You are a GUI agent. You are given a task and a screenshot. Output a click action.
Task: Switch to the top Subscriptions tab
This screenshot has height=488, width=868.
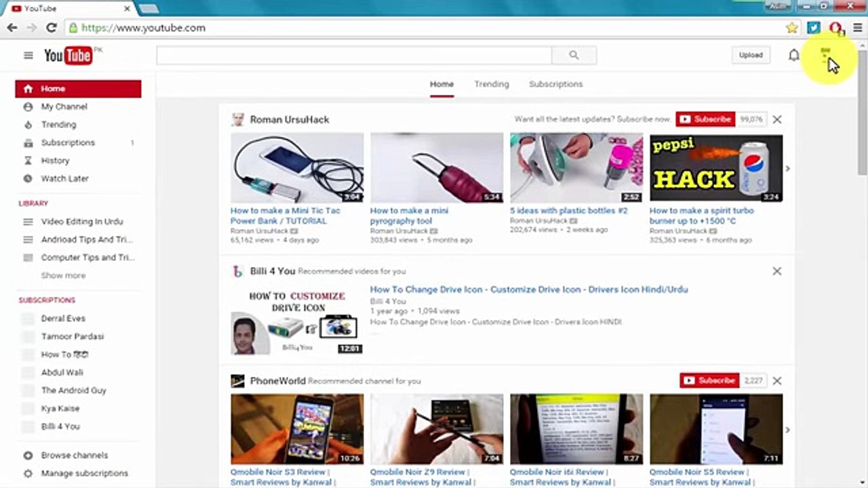click(555, 84)
